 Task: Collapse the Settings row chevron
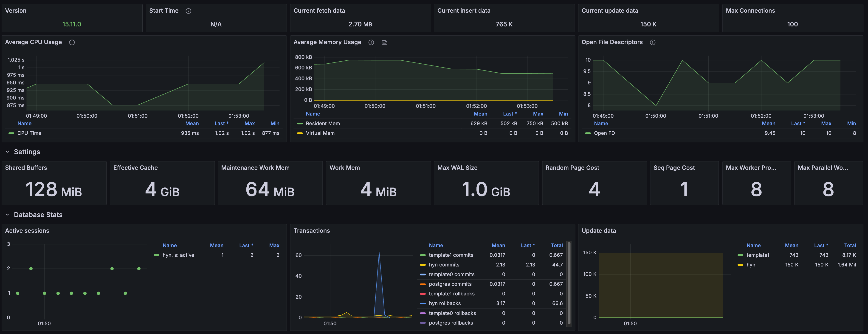(x=7, y=152)
